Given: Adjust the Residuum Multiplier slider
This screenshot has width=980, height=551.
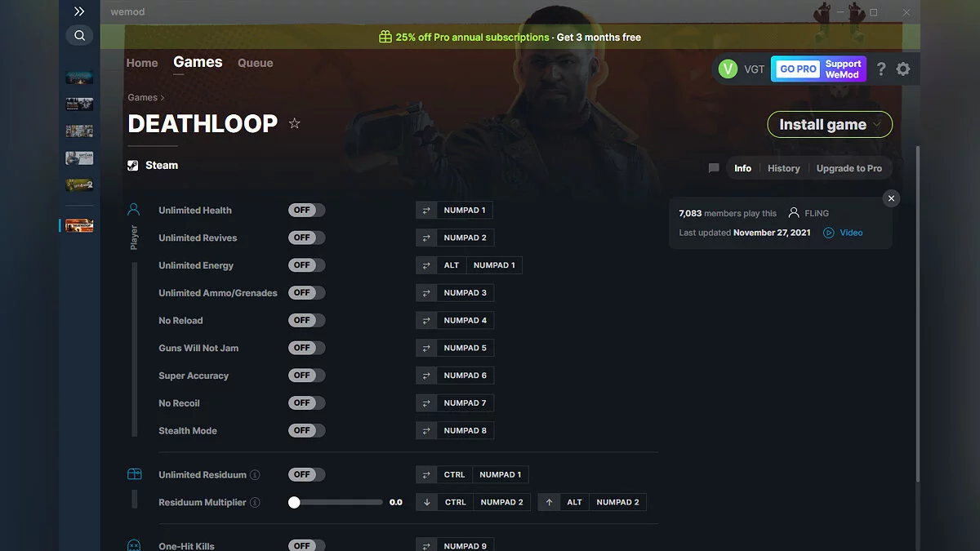Looking at the screenshot, I should pyautogui.click(x=295, y=502).
